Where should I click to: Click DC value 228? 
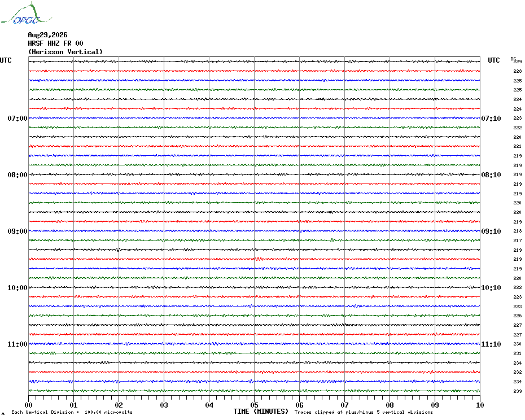click(518, 71)
